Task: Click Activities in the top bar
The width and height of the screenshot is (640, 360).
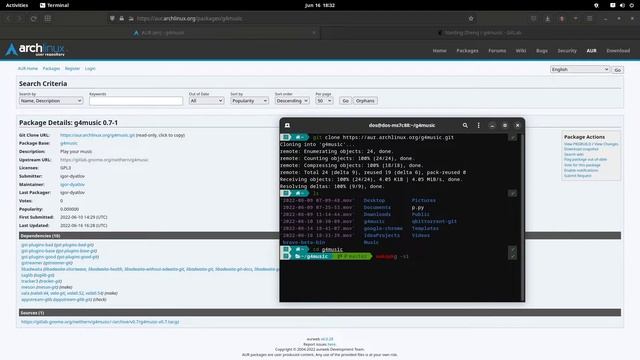Action: click(17, 5)
